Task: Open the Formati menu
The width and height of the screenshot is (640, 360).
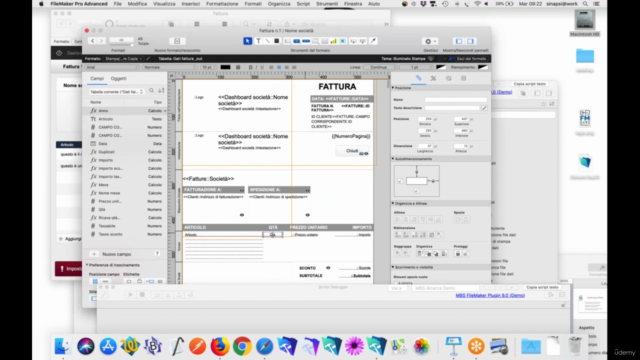Action: 253,4
